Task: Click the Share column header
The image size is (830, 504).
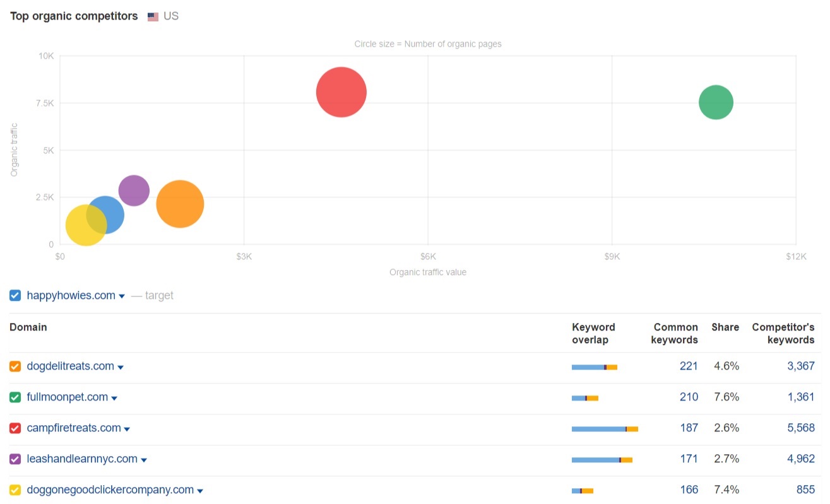Action: point(725,327)
